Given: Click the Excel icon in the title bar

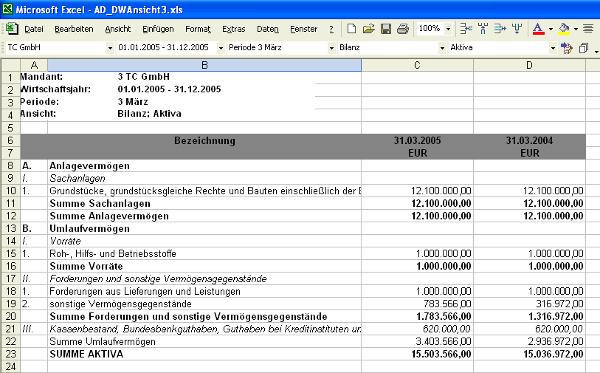Looking at the screenshot, I should [7, 9].
